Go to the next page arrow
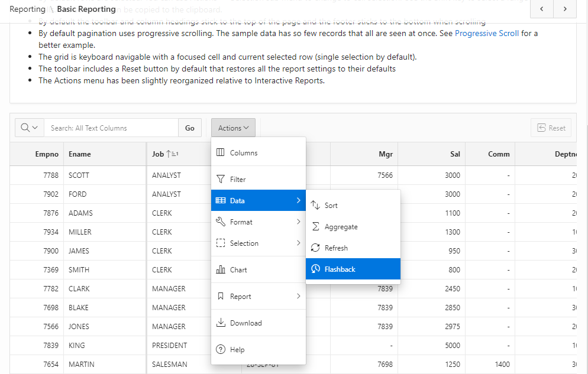 [x=565, y=9]
